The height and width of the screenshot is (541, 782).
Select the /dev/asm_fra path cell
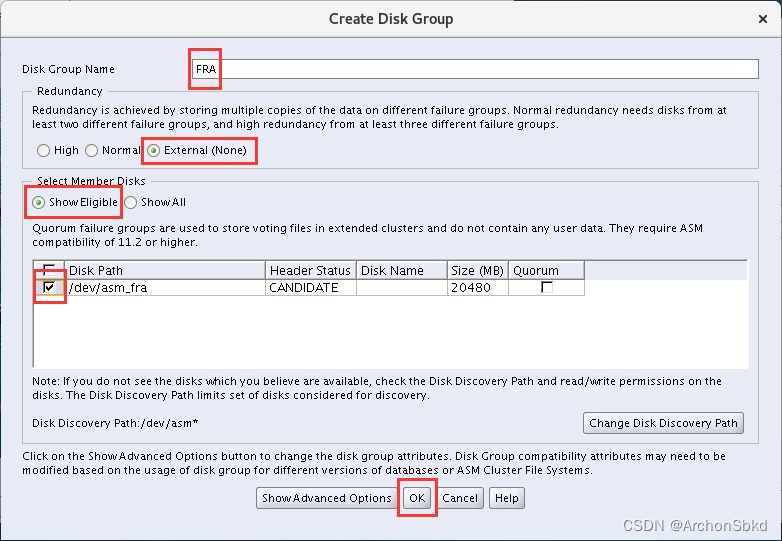click(x=165, y=288)
